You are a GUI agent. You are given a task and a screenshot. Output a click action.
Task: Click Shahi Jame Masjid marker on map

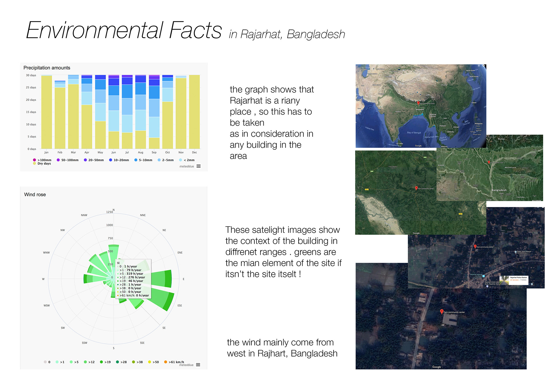pyautogui.click(x=516, y=252)
